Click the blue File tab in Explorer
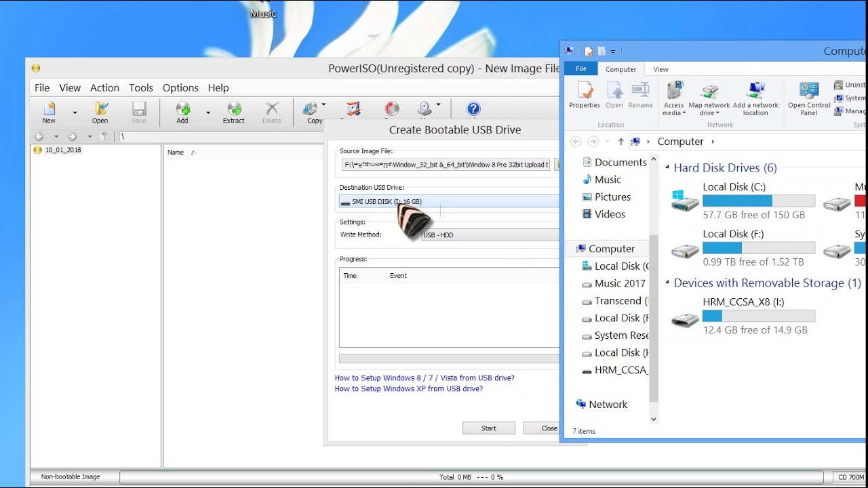 tap(581, 68)
